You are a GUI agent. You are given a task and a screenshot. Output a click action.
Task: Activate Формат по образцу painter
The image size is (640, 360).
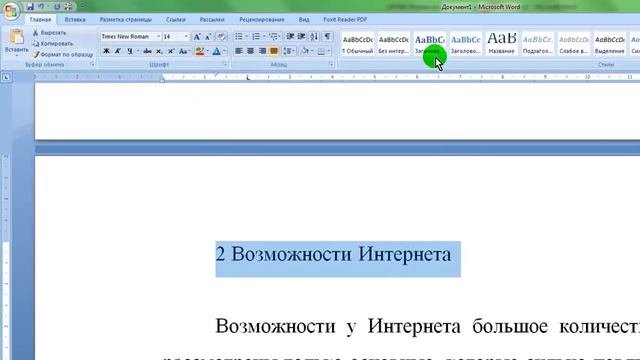click(63, 54)
